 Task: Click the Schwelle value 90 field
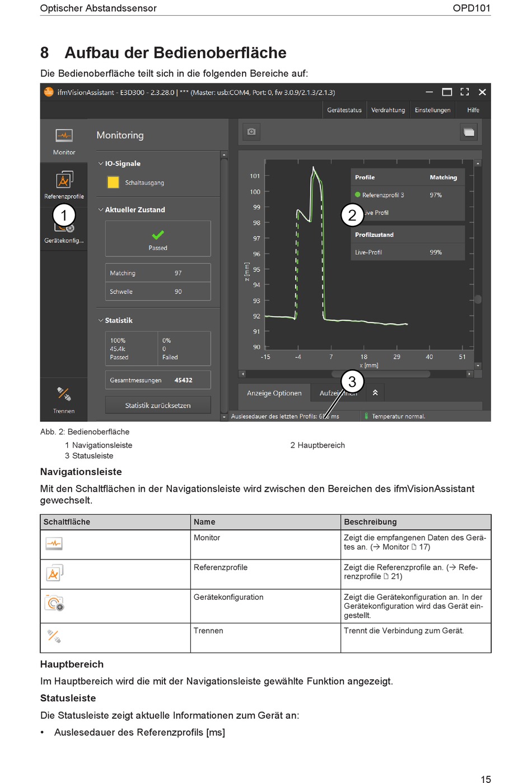(158, 291)
